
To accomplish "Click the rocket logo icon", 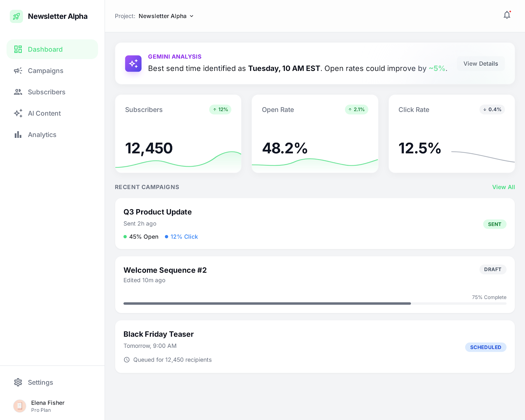I will coord(16,16).
